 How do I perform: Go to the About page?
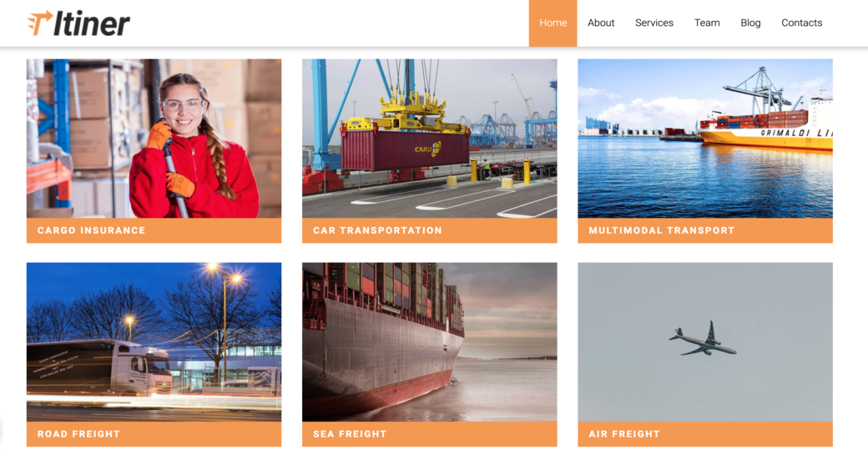pyautogui.click(x=601, y=23)
